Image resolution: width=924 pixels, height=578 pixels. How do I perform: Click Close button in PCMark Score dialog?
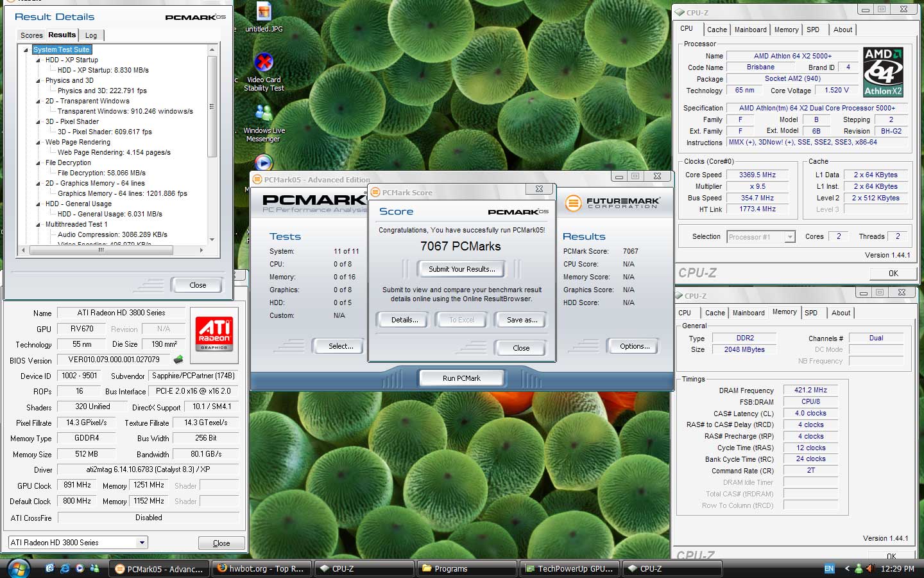521,348
